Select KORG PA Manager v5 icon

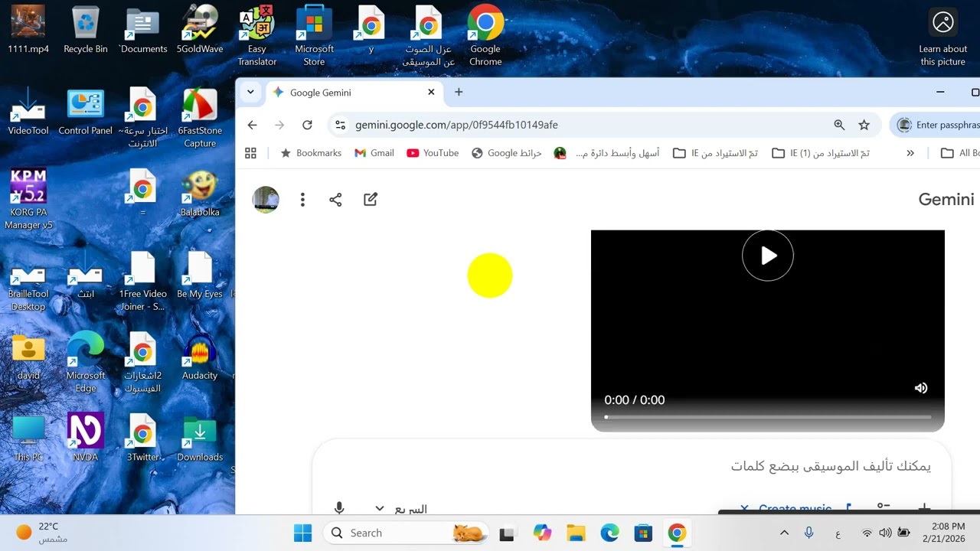28,200
